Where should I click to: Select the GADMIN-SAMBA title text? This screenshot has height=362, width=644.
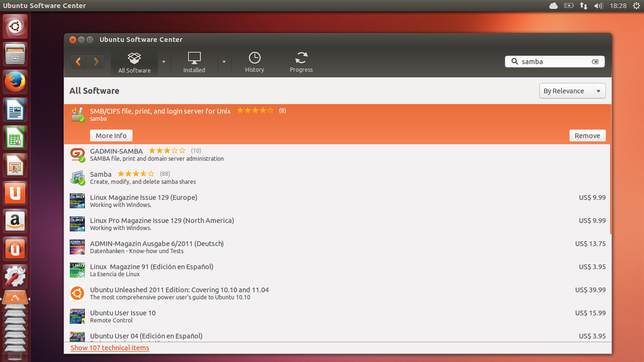(116, 151)
